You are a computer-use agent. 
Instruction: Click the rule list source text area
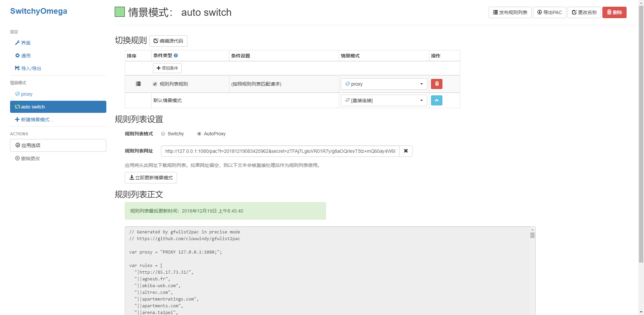pyautogui.click(x=327, y=271)
